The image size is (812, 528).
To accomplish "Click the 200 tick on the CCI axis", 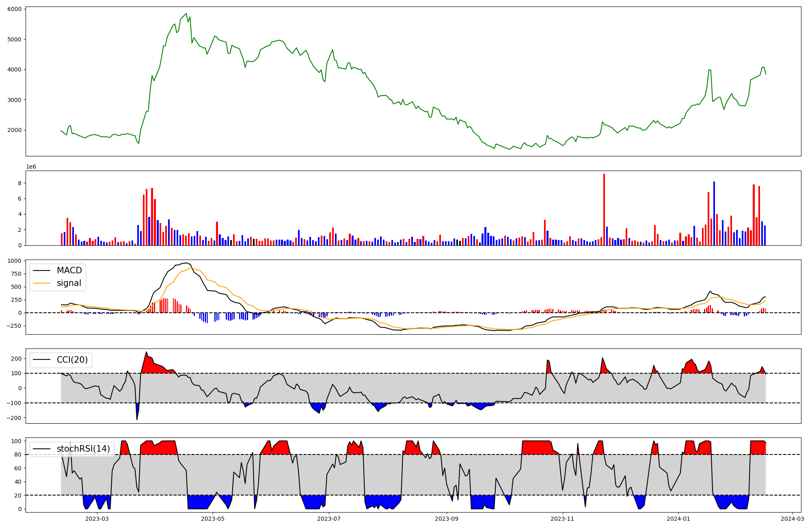I will (17, 359).
